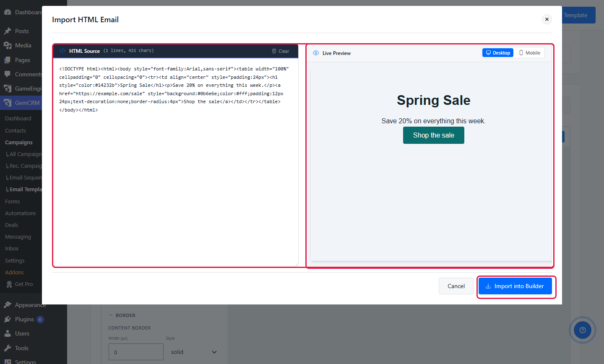This screenshot has height=364, width=604.
Task: Click the "Save 20% on everything this week." text
Action: click(434, 121)
